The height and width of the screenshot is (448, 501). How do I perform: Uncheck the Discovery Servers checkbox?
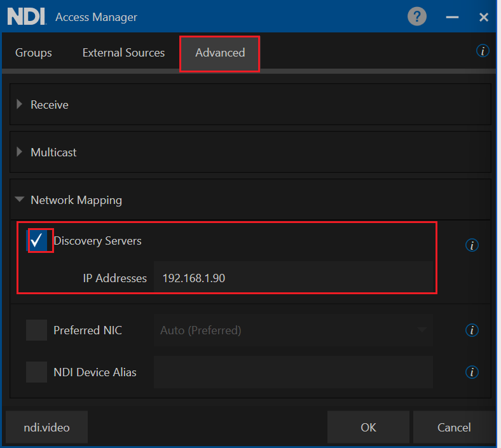(38, 241)
